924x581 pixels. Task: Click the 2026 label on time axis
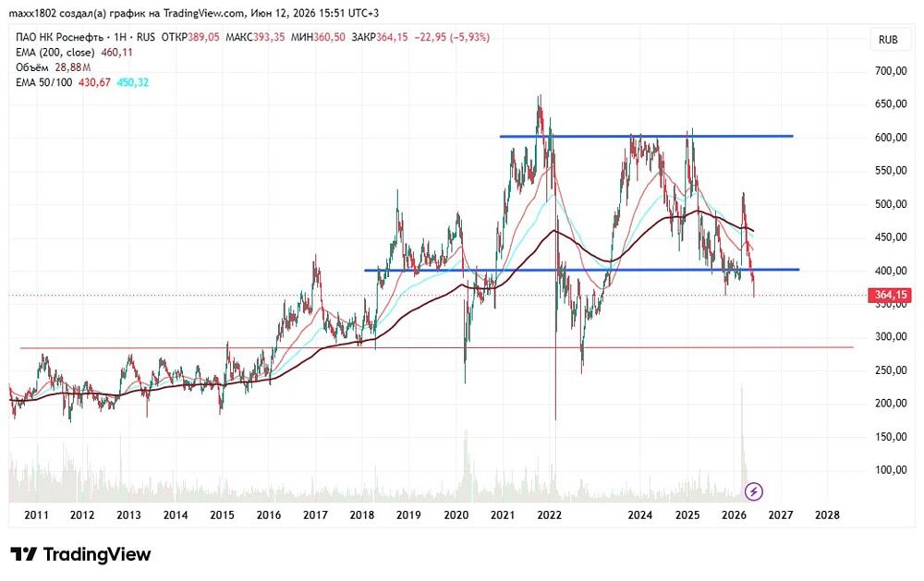734,515
